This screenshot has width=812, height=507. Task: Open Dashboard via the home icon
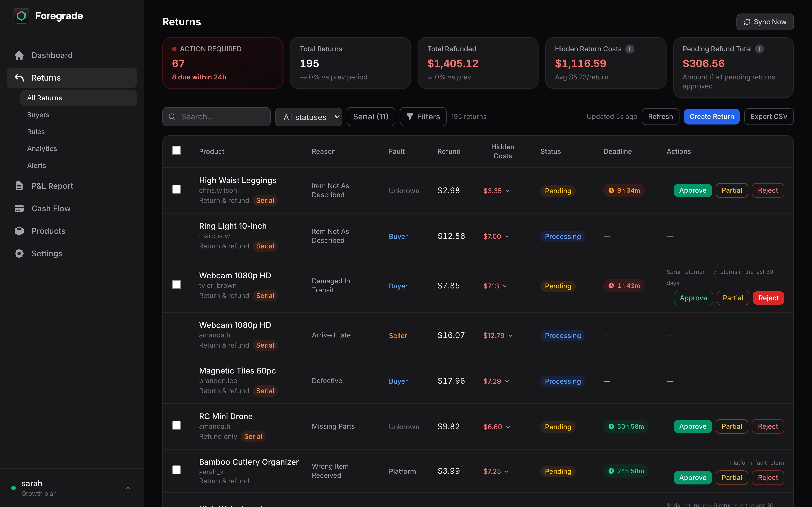point(19,55)
